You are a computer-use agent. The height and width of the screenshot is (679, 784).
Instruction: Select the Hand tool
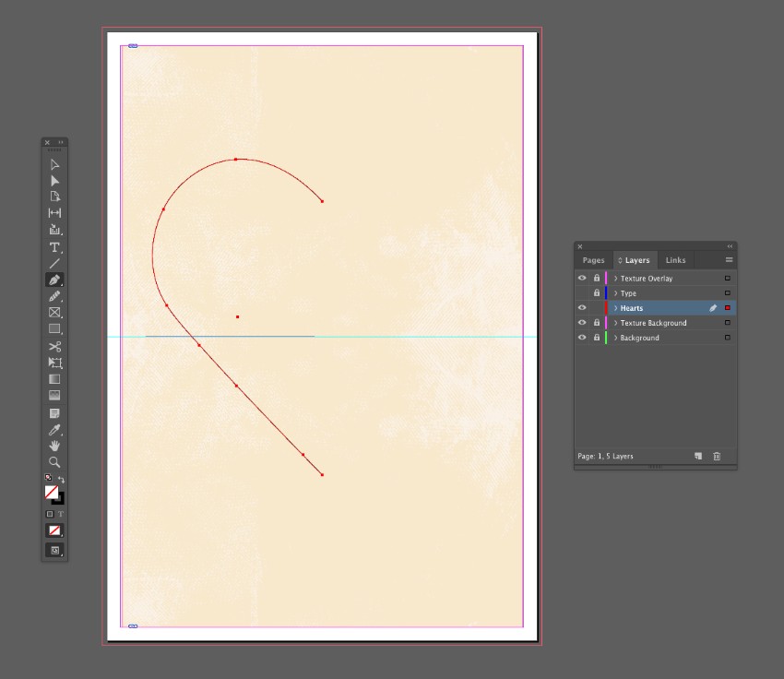click(x=54, y=446)
